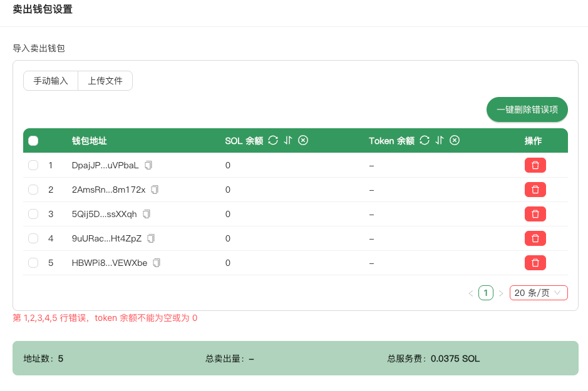Image resolution: width=588 pixels, height=391 pixels.
Task: Click the 一键删除错误项 button
Action: point(527,109)
